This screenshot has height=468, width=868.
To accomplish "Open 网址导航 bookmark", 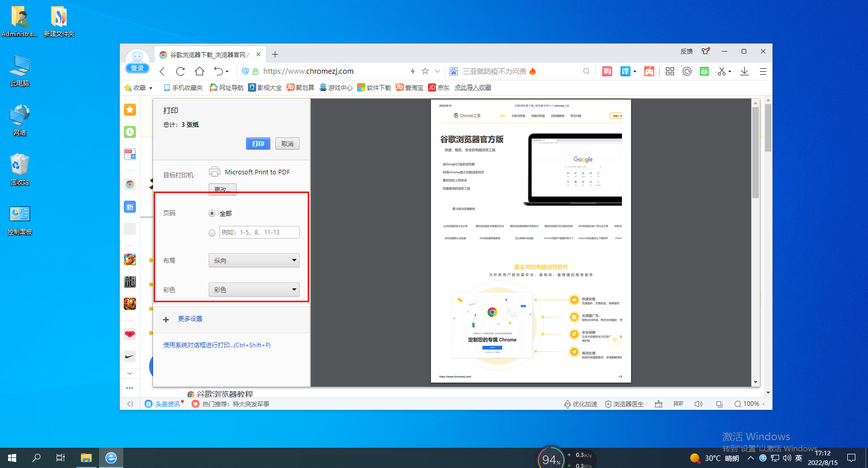I will click(x=227, y=87).
